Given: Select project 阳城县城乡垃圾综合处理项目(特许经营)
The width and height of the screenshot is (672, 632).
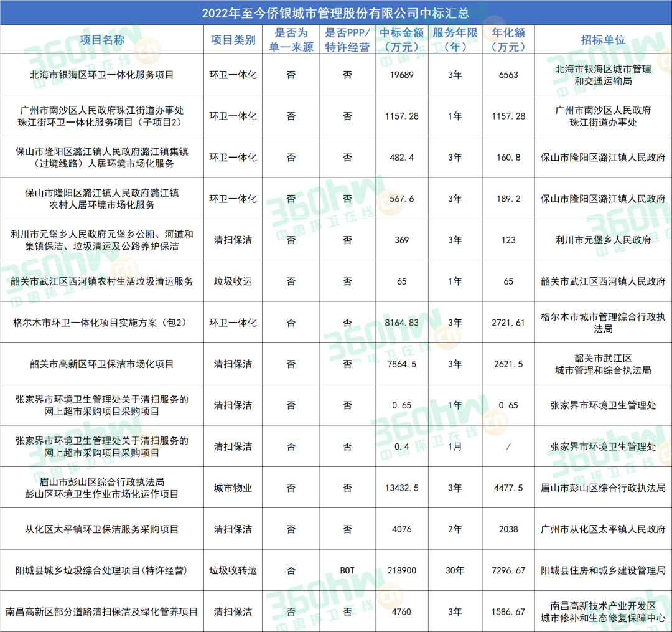Looking at the screenshot, I should pyautogui.click(x=102, y=571).
